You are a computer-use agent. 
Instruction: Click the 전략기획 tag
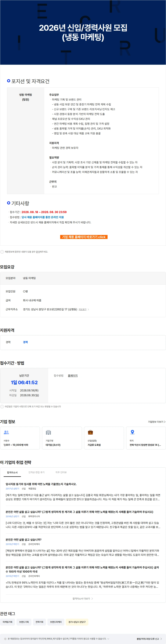39,622
